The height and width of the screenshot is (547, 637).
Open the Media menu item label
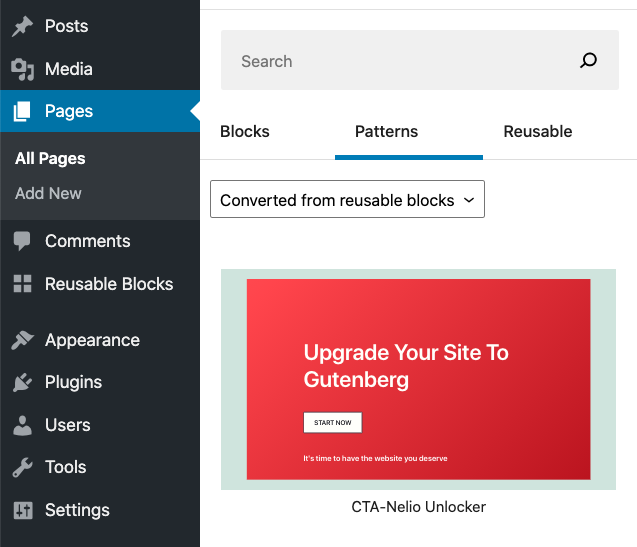click(68, 69)
